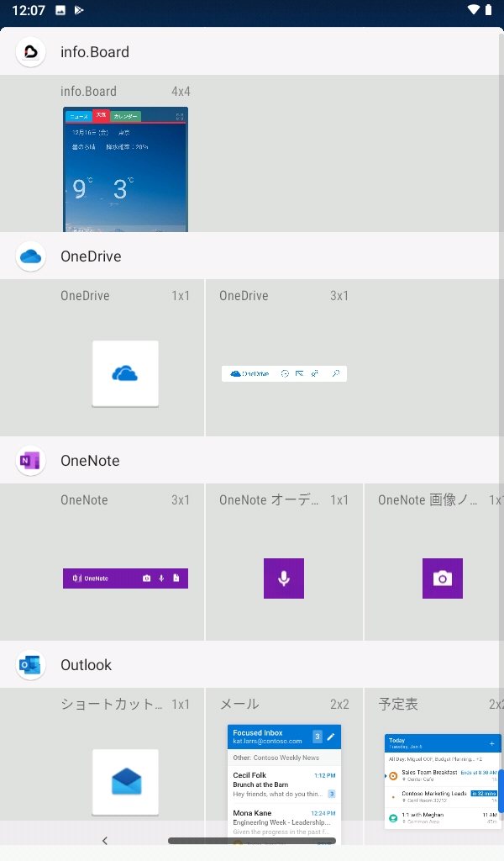The image size is (504, 861).
Task: Tap the OneNote オーデ... 1x1 label
Action: pyautogui.click(x=269, y=500)
